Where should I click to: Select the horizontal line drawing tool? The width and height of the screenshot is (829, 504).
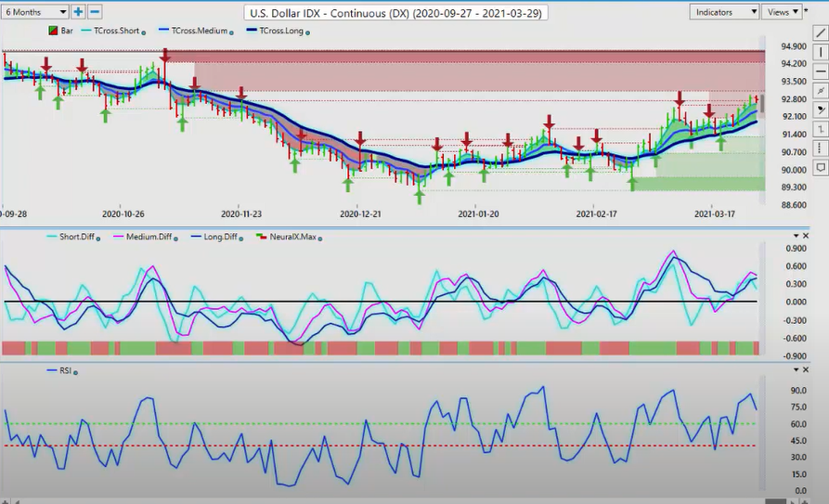(x=821, y=71)
